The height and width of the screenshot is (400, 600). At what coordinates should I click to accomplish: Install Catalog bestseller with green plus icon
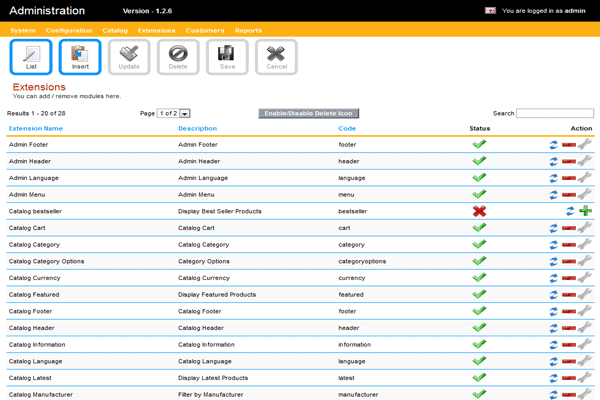pos(585,211)
